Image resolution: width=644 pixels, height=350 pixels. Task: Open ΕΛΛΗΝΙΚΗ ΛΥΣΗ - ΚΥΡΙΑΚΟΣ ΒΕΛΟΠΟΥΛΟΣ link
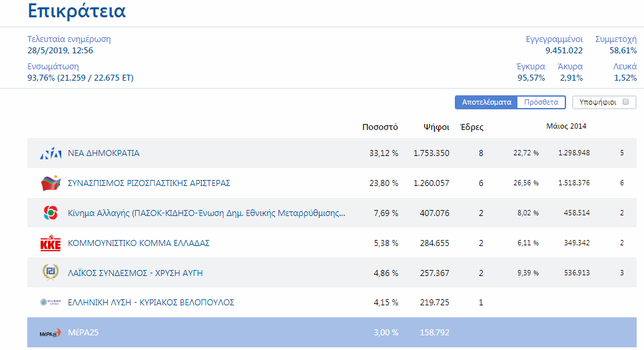pos(151,302)
